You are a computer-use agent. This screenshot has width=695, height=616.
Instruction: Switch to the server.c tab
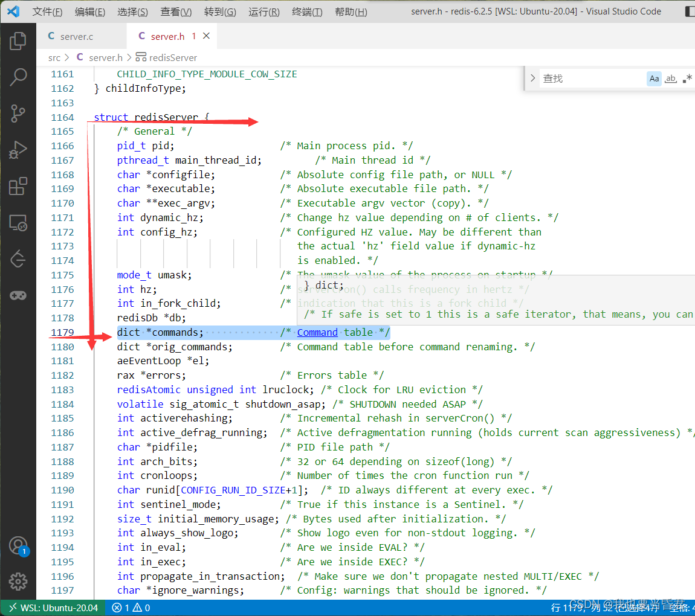click(x=76, y=37)
